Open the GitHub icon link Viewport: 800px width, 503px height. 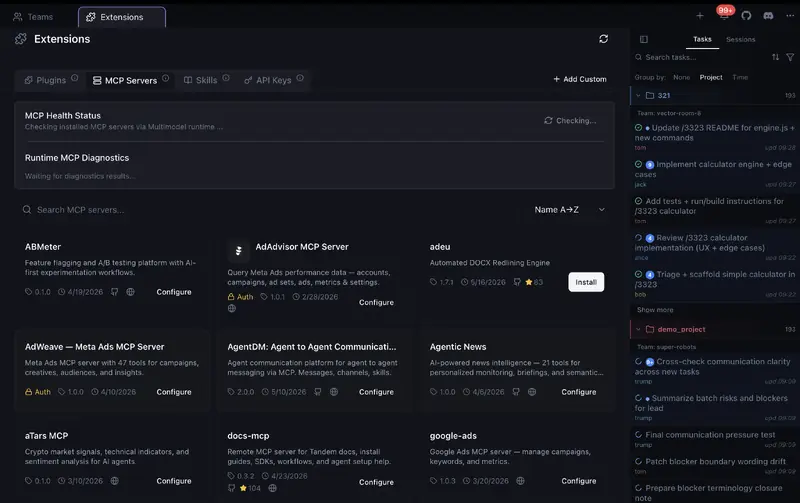coord(746,16)
